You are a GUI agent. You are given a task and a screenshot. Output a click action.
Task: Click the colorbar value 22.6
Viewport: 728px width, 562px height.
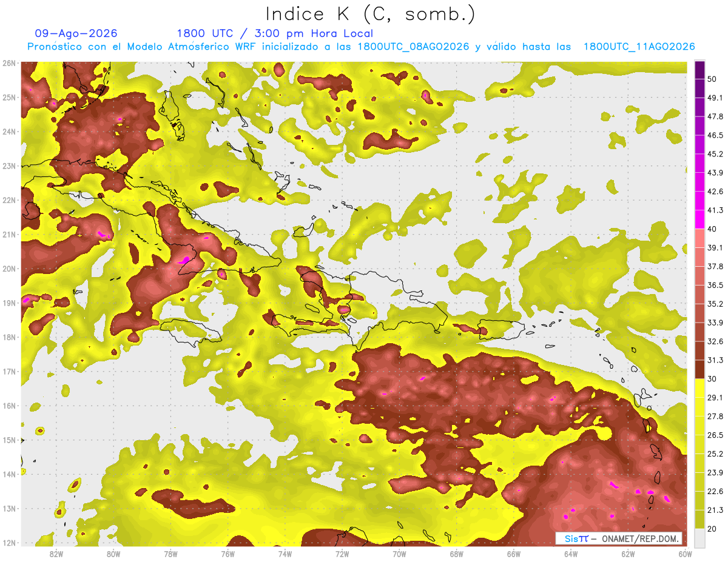(x=715, y=492)
